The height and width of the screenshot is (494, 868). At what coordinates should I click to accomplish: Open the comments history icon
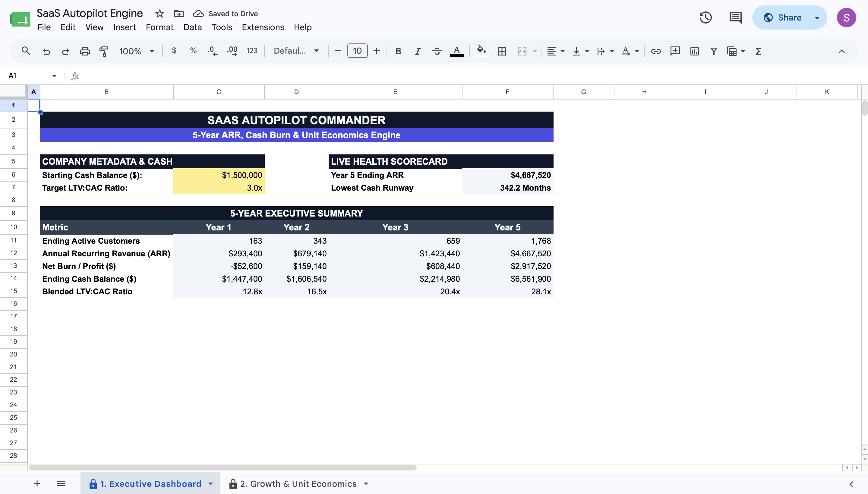735,17
